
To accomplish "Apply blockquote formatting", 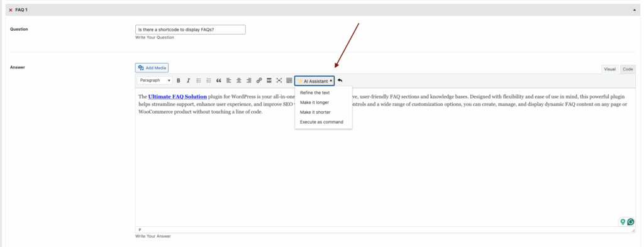I will click(x=218, y=80).
